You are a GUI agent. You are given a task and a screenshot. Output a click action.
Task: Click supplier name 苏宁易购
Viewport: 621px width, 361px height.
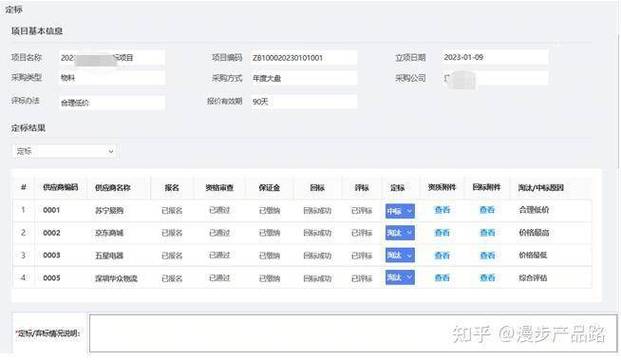[109, 211]
